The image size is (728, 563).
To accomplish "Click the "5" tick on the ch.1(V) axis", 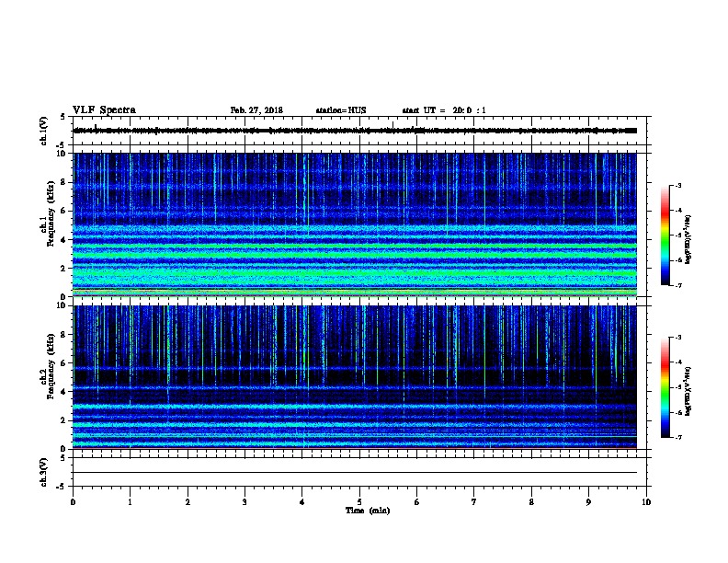I will click(63, 117).
